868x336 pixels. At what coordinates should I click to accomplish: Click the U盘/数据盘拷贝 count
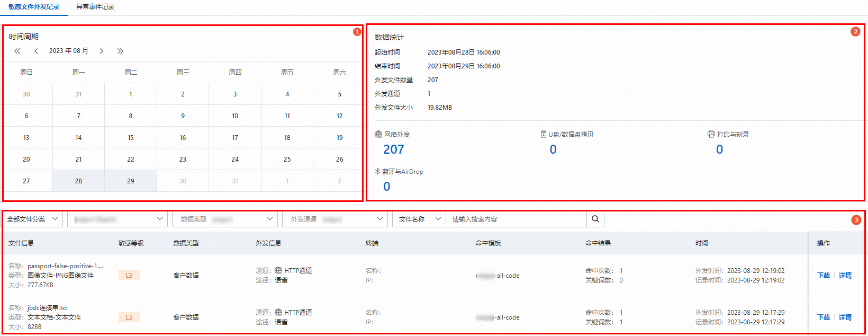pyautogui.click(x=553, y=149)
